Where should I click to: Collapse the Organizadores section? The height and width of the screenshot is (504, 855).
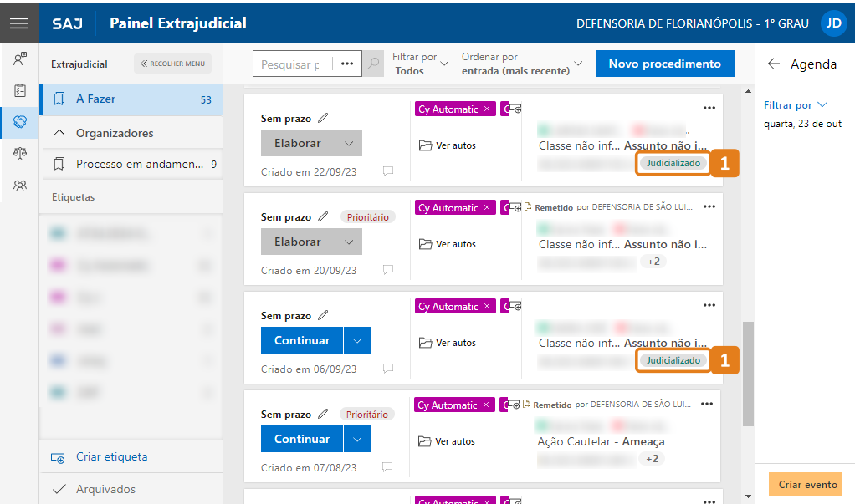click(59, 132)
